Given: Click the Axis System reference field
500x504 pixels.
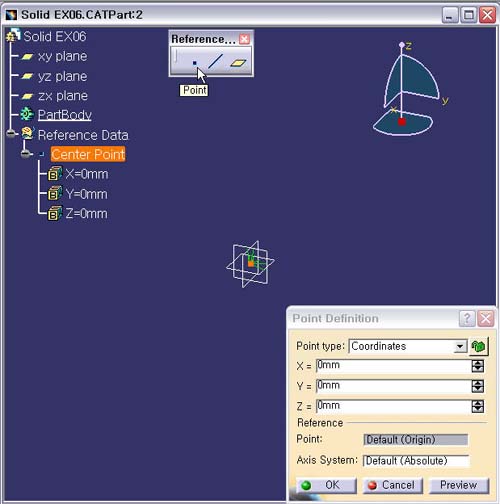Looking at the screenshot, I should coord(416,461).
